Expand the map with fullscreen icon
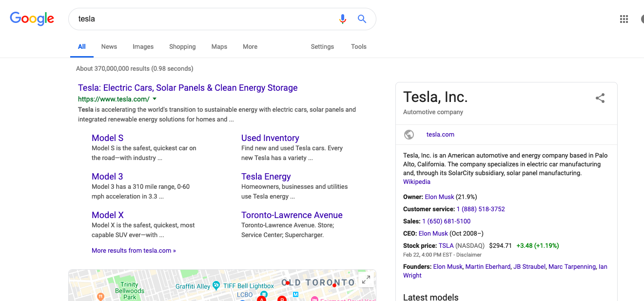644x301 pixels. tap(365, 280)
